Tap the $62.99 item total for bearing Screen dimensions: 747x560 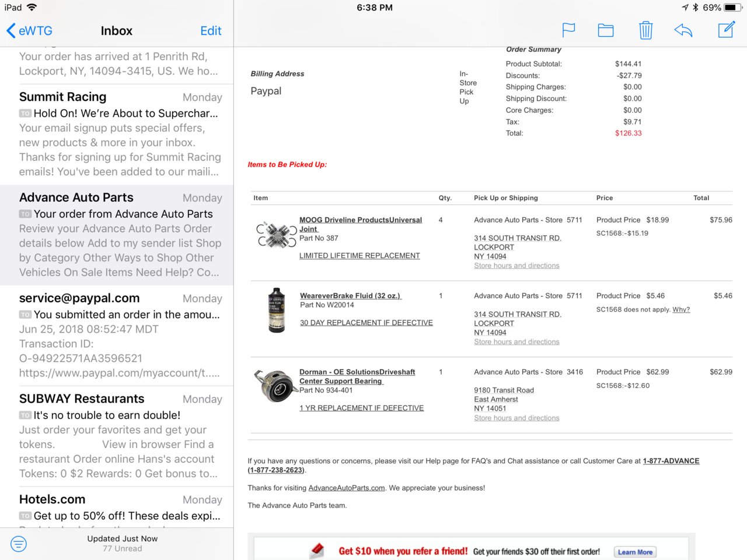[x=721, y=372]
